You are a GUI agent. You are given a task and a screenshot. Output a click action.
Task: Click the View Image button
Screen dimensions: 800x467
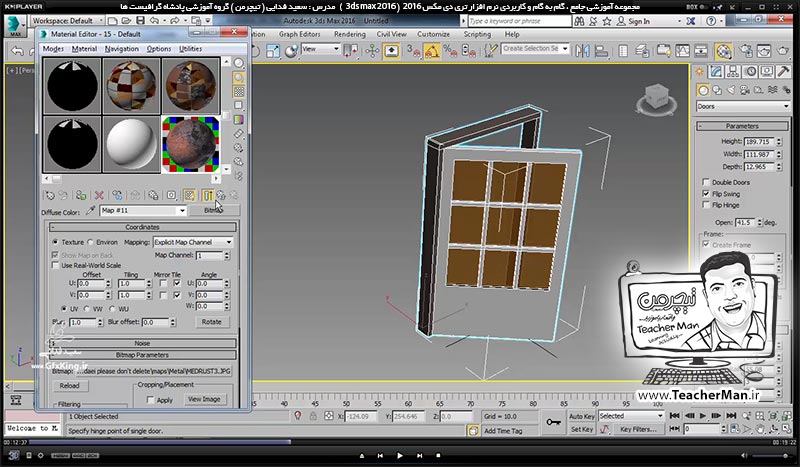pos(204,400)
